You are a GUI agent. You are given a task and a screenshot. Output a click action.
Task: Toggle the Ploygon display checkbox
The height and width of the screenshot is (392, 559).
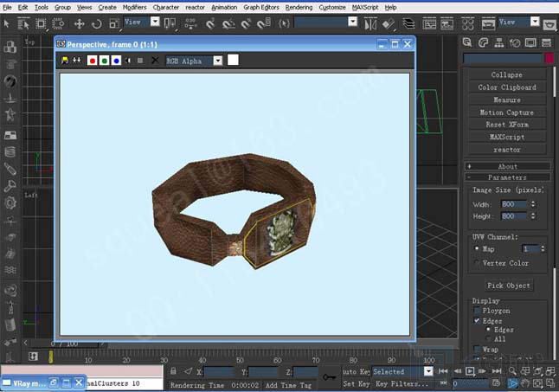tap(478, 311)
